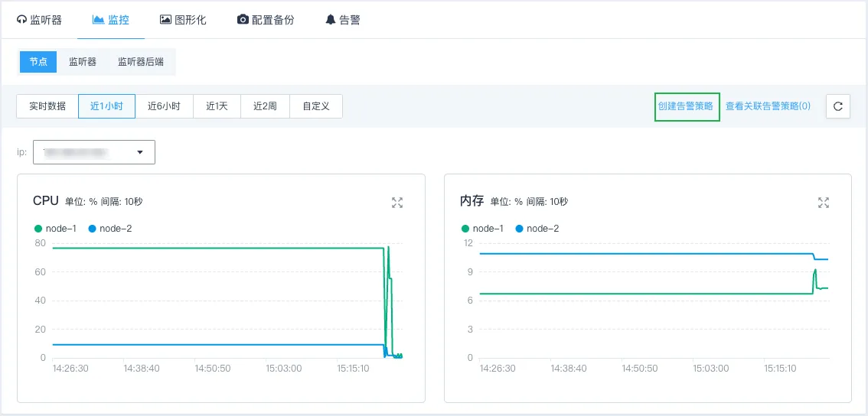Select the 监听器后端 sub-tab
868x416 pixels.
(x=140, y=62)
